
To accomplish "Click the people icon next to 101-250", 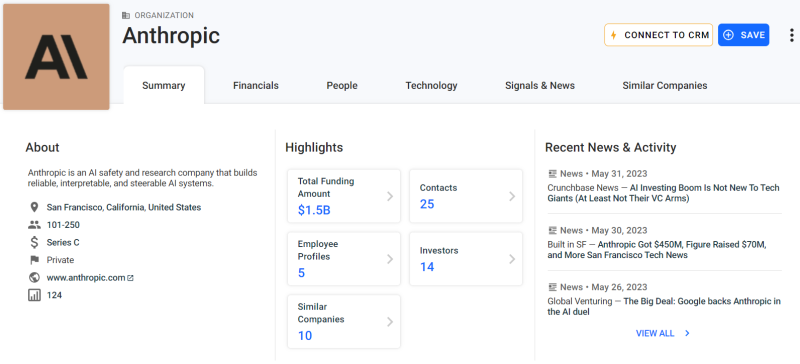I will [x=34, y=225].
